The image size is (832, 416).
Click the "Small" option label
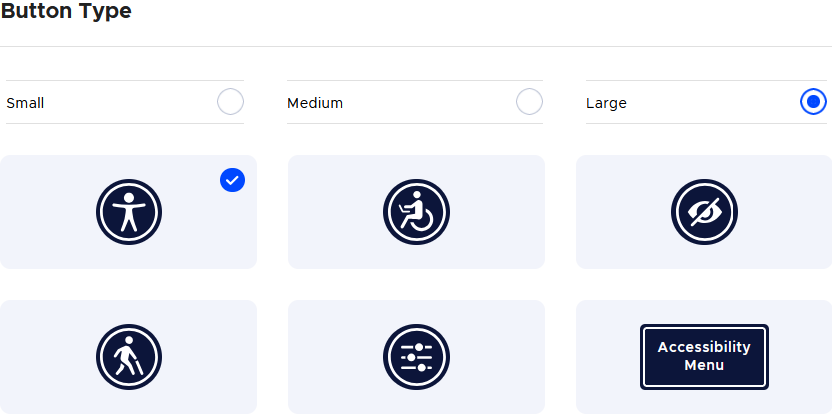[25, 103]
